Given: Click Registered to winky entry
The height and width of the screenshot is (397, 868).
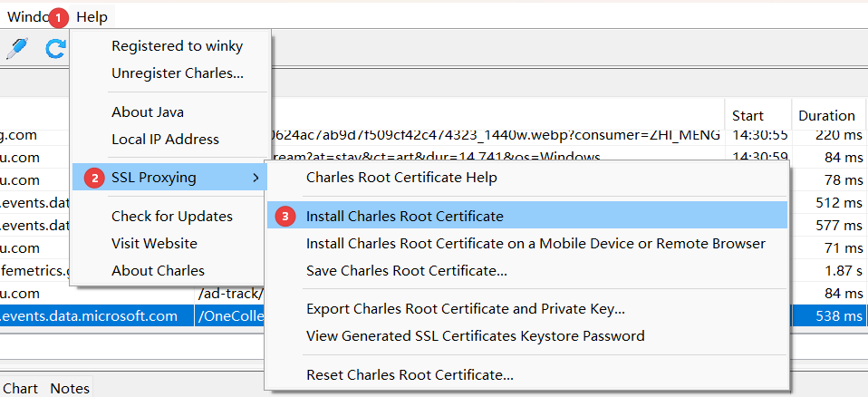Looking at the screenshot, I should 177,46.
